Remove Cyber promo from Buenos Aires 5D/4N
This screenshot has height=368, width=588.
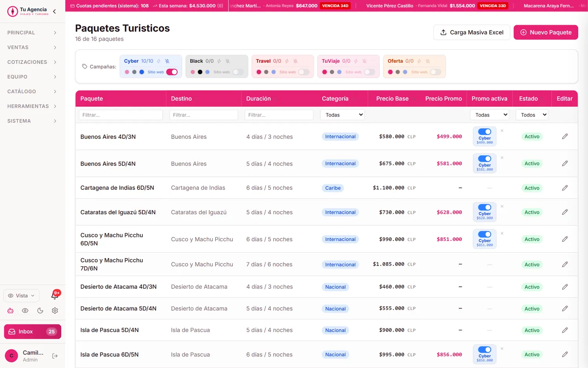pyautogui.click(x=502, y=158)
